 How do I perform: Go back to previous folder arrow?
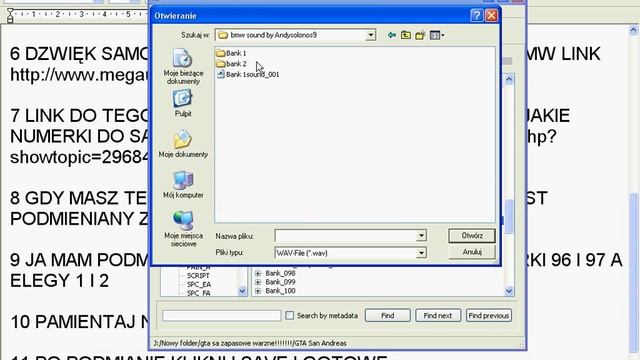(392, 35)
